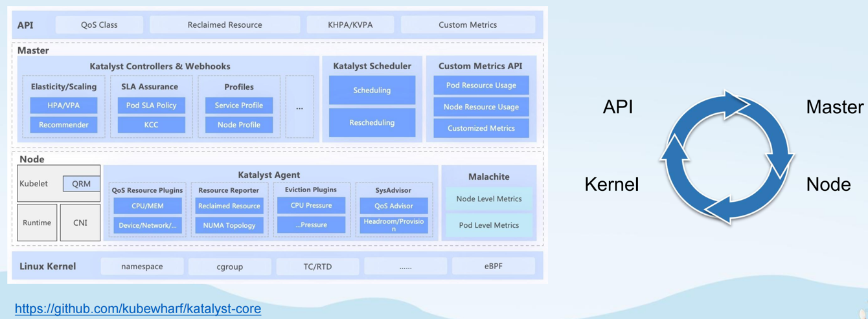Select the Resource Reporter heading
This screenshot has height=319, width=868.
(229, 191)
